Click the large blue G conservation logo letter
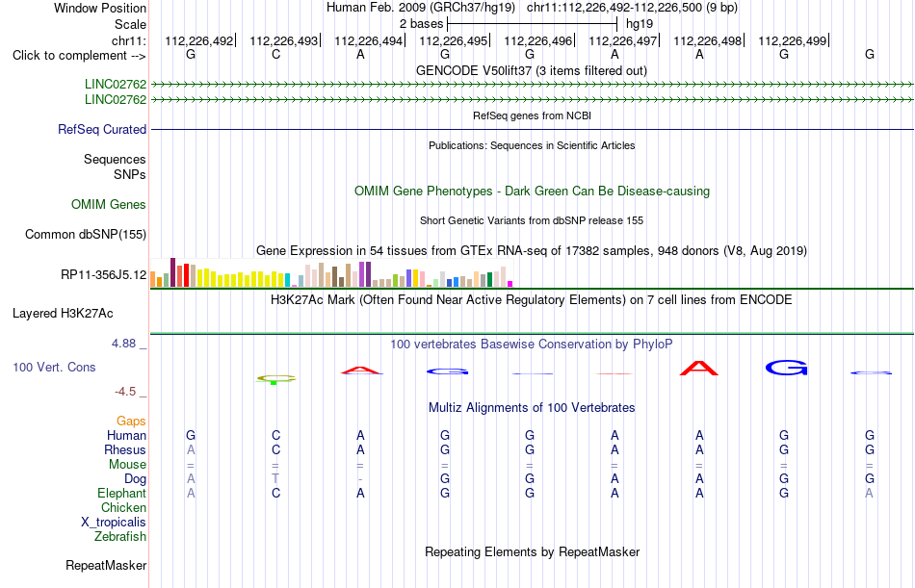 point(786,368)
